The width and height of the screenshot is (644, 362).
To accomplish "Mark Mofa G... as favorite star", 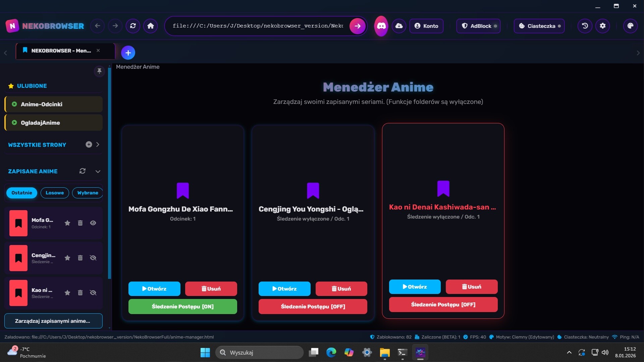I will (x=67, y=223).
